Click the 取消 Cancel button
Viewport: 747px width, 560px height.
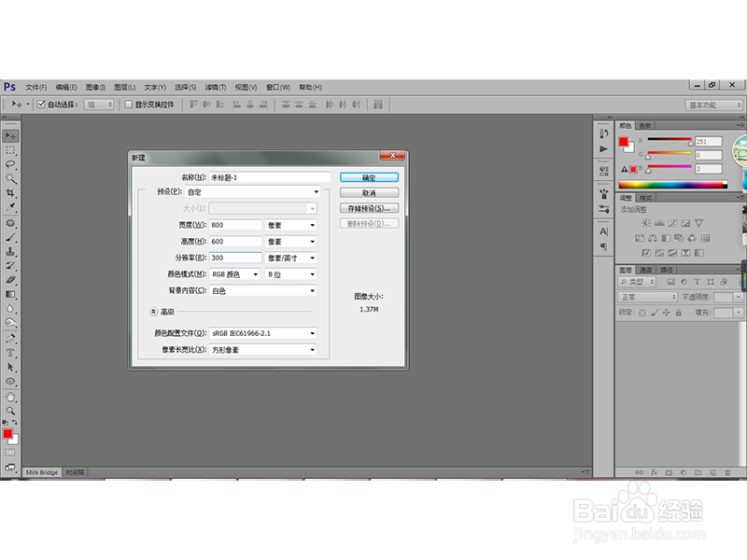(369, 193)
